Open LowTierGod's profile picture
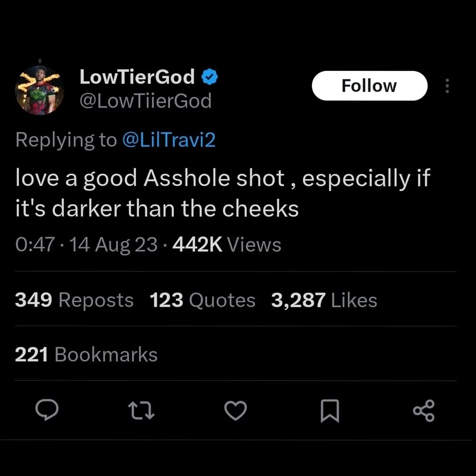 (40, 90)
